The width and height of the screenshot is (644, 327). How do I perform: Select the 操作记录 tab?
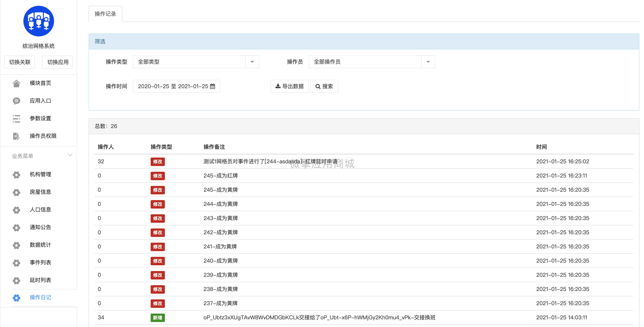click(105, 14)
